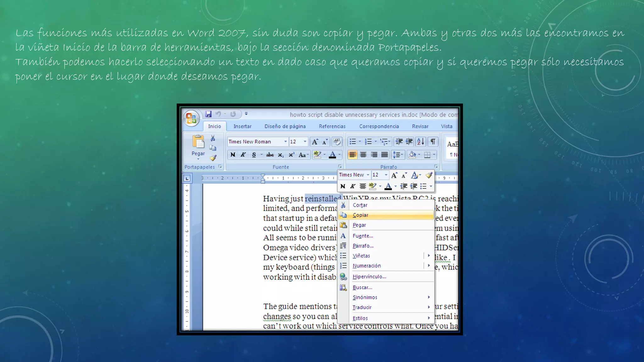This screenshot has height=362, width=644.
Task: Switch to the Vista tab
Action: click(x=447, y=126)
